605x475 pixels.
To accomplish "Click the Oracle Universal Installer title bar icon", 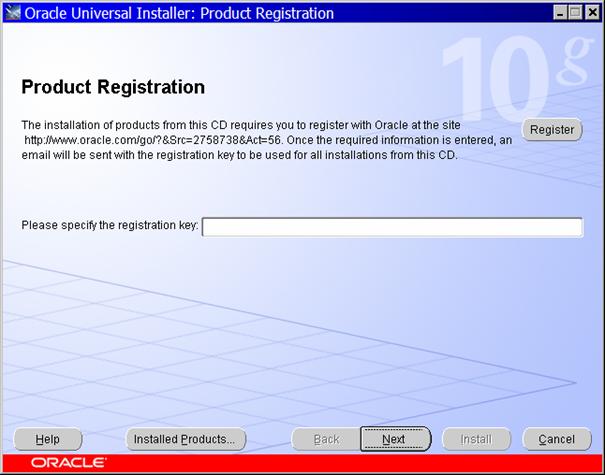I will coord(12,13).
